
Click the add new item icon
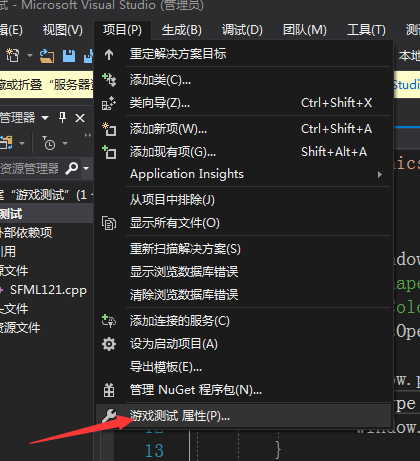109,129
